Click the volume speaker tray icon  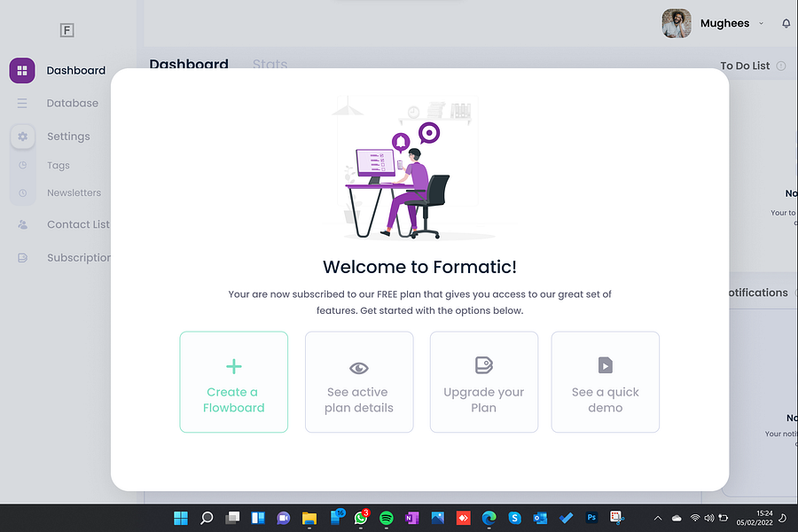pyautogui.click(x=709, y=518)
